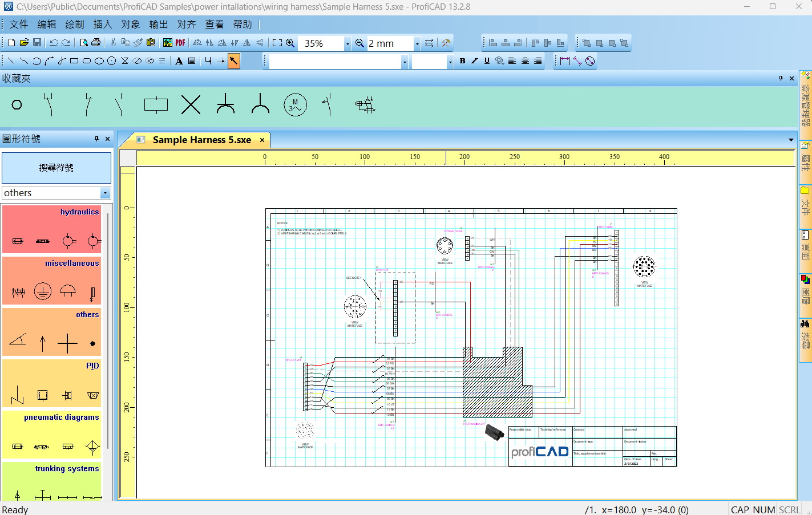The image size is (812, 515).
Task: Select the linear dimension tool
Action: click(565, 61)
